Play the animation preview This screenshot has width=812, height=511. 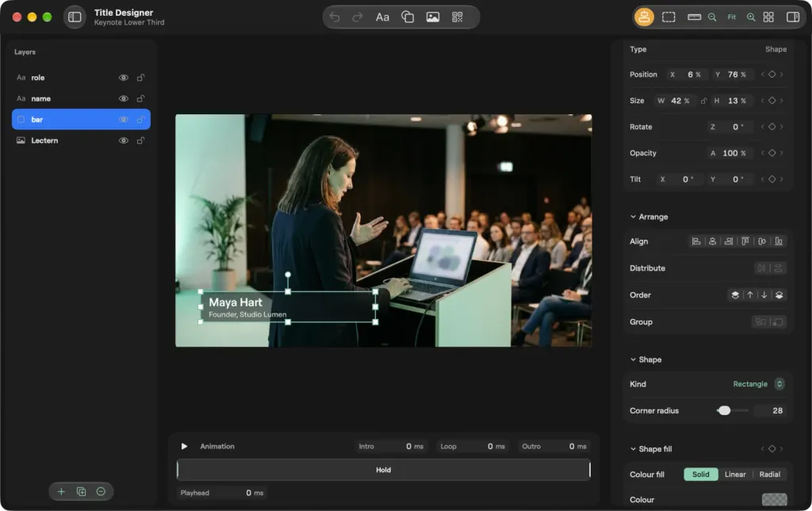point(184,446)
